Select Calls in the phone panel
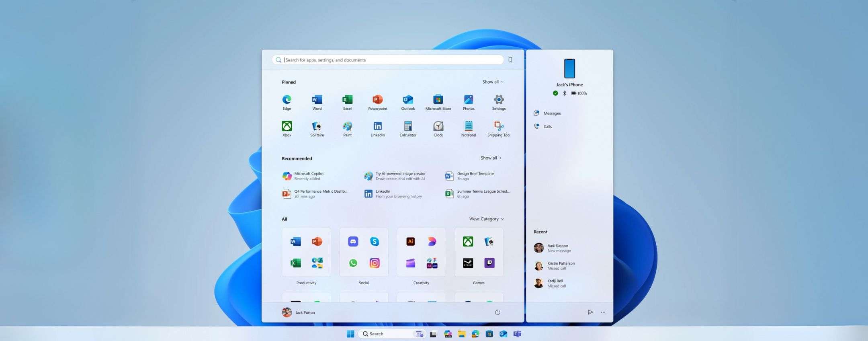Image resolution: width=868 pixels, height=341 pixels. (547, 127)
